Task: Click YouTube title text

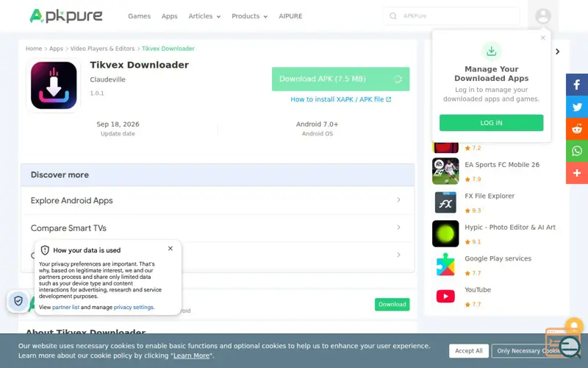Action: coord(477,289)
